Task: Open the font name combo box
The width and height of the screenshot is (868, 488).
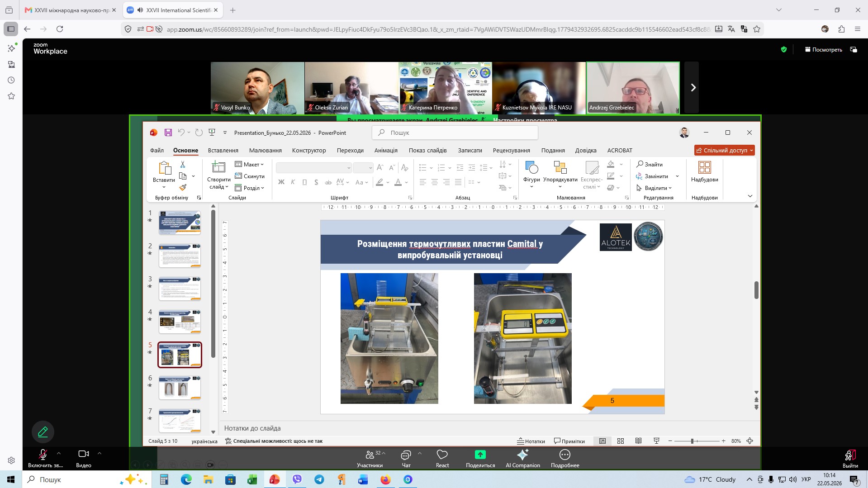Action: click(x=313, y=168)
